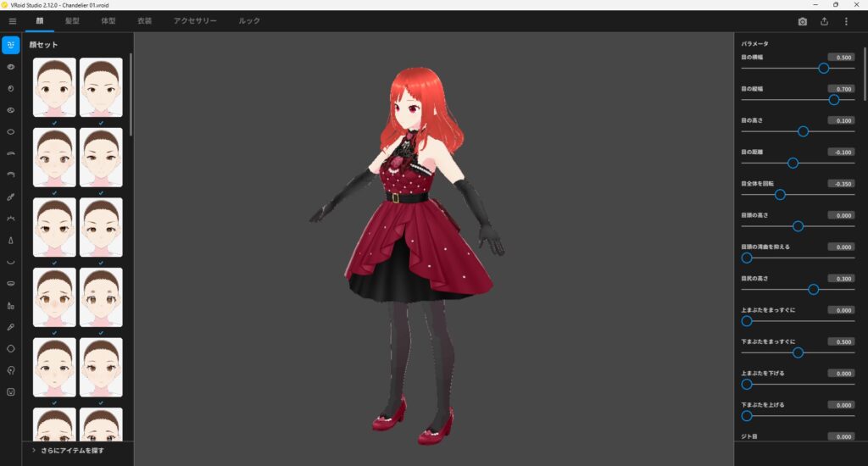Select the mouth curve category icon
868x466 pixels.
[x=10, y=262]
